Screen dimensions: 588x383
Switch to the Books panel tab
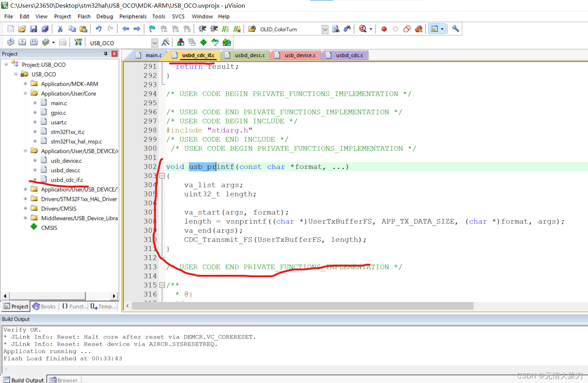44,306
